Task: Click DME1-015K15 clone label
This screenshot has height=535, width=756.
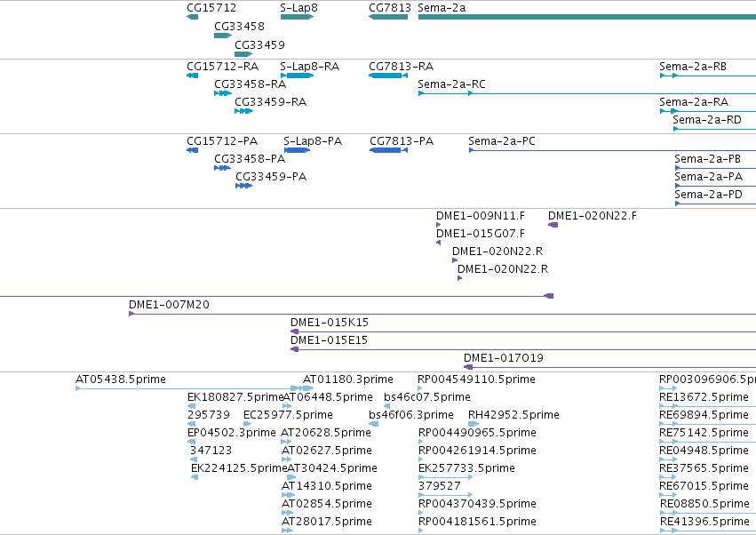Action: click(x=330, y=323)
